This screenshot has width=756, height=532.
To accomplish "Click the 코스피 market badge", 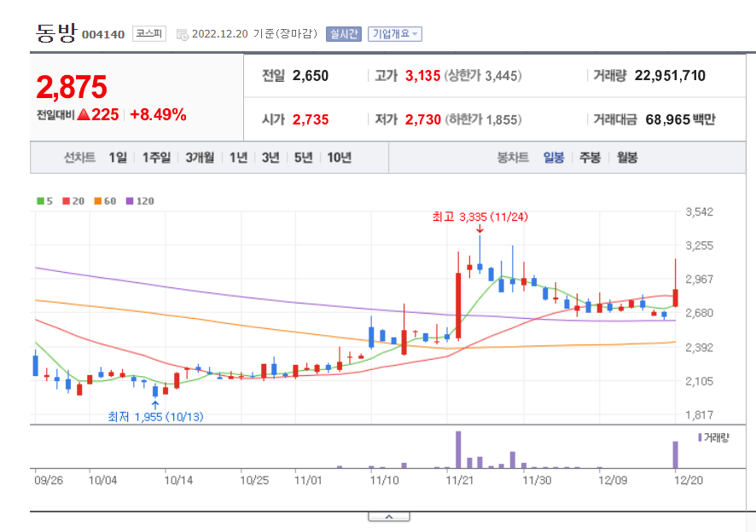I will pyautogui.click(x=149, y=34).
